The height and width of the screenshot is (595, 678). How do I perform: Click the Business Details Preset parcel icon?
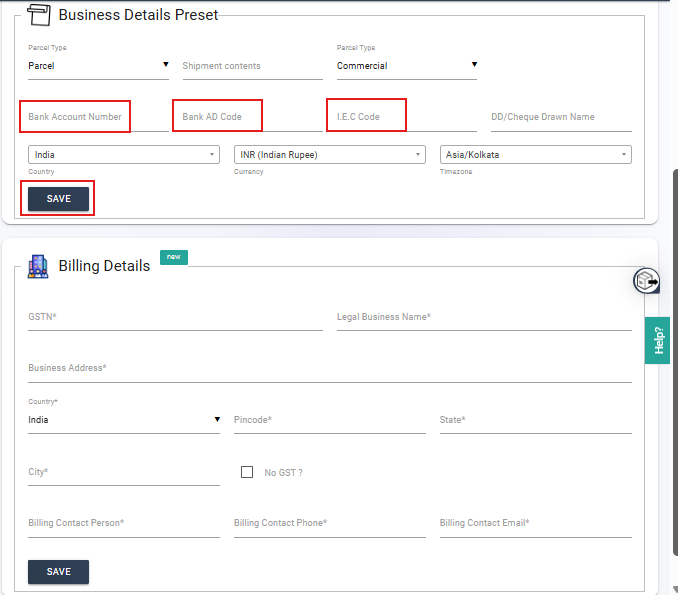39,15
